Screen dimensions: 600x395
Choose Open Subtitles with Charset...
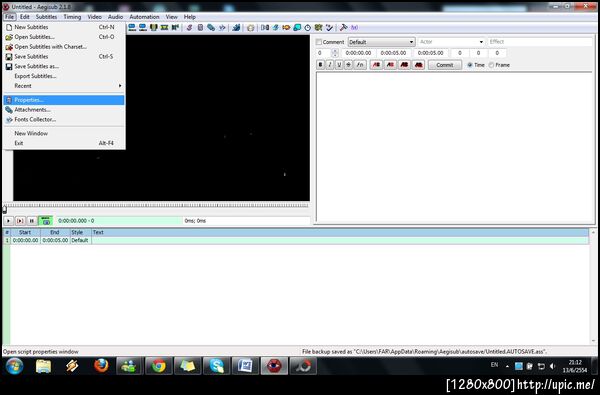pos(64,47)
